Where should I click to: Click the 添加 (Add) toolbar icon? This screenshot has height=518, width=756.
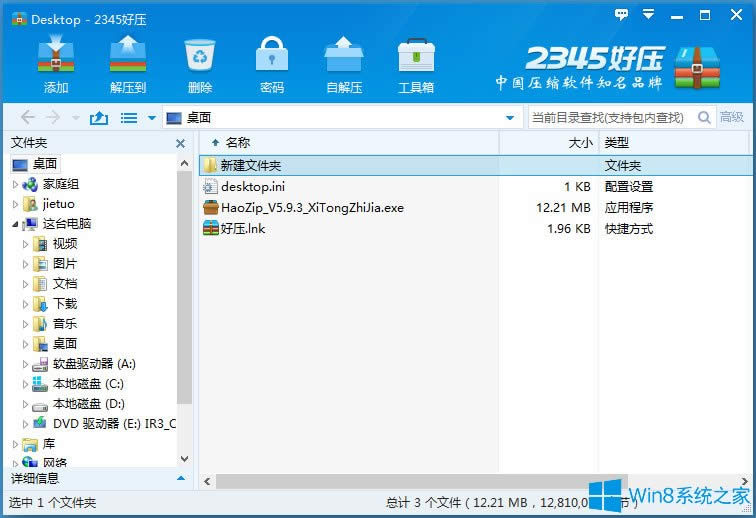[56, 62]
